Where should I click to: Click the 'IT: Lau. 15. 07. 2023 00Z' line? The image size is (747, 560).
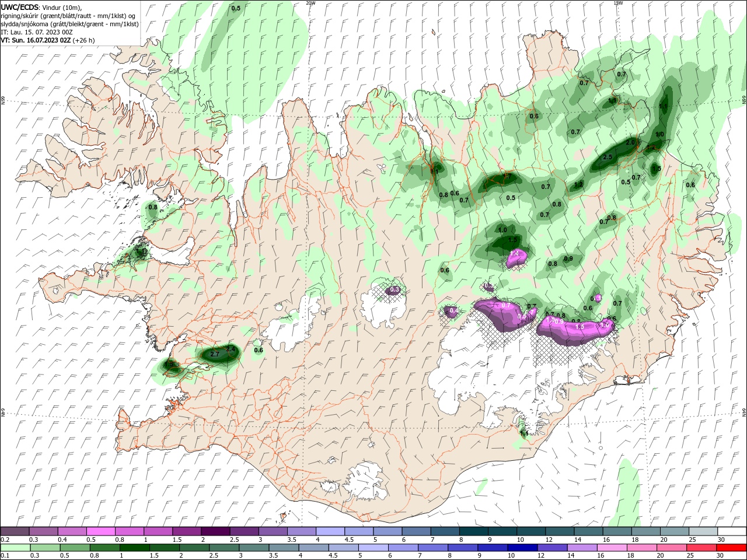pos(37,32)
